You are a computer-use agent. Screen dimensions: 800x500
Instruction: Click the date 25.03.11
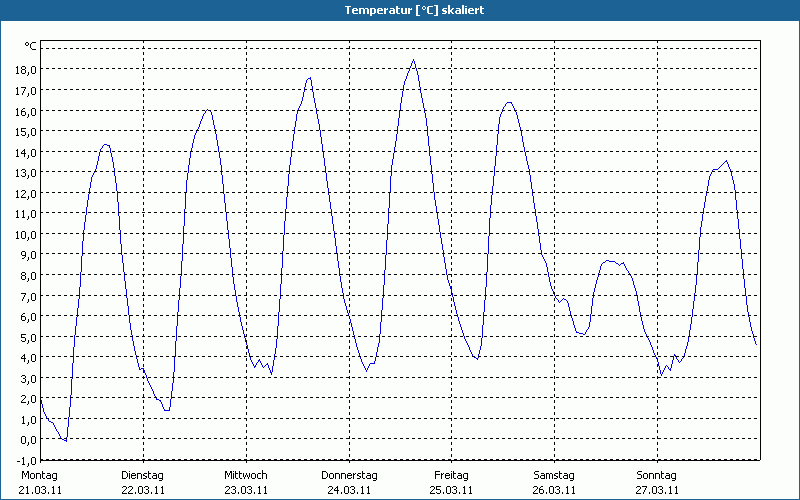coord(451,490)
